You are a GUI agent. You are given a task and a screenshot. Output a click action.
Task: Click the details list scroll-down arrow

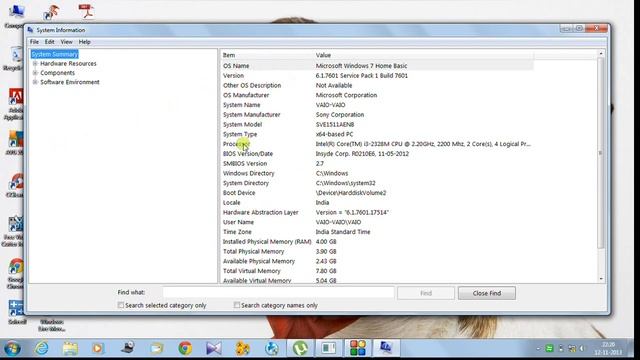[x=601, y=279]
